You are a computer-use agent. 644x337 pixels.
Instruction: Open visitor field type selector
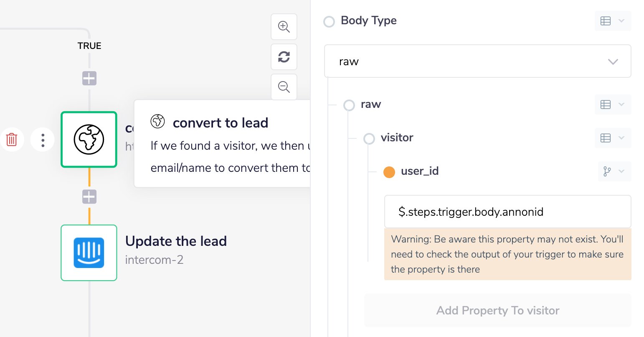pyautogui.click(x=613, y=138)
